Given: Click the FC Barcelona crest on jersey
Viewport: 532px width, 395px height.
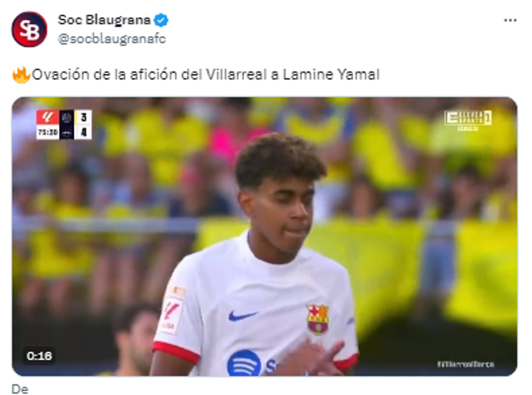Looking at the screenshot, I should tap(317, 320).
